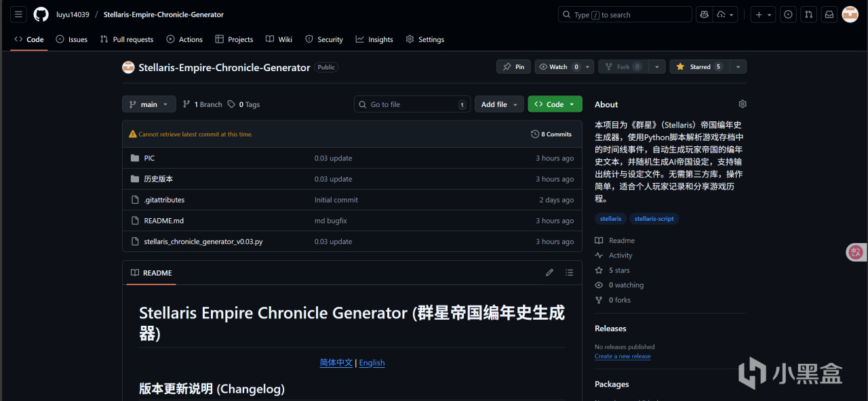This screenshot has height=401, width=868.
Task: Open the notifications inbox icon
Action: (x=829, y=14)
